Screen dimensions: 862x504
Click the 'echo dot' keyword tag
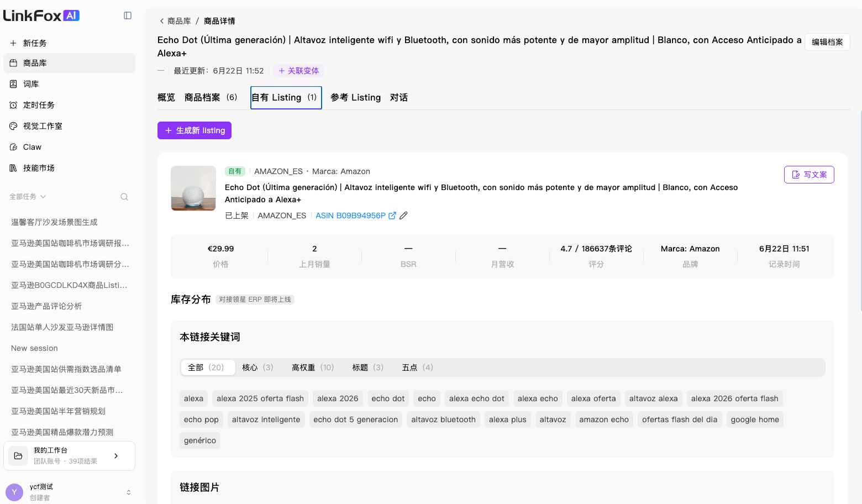388,398
